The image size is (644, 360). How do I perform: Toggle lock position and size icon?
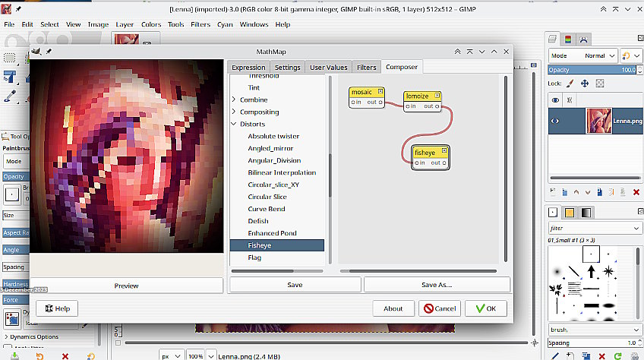[585, 84]
